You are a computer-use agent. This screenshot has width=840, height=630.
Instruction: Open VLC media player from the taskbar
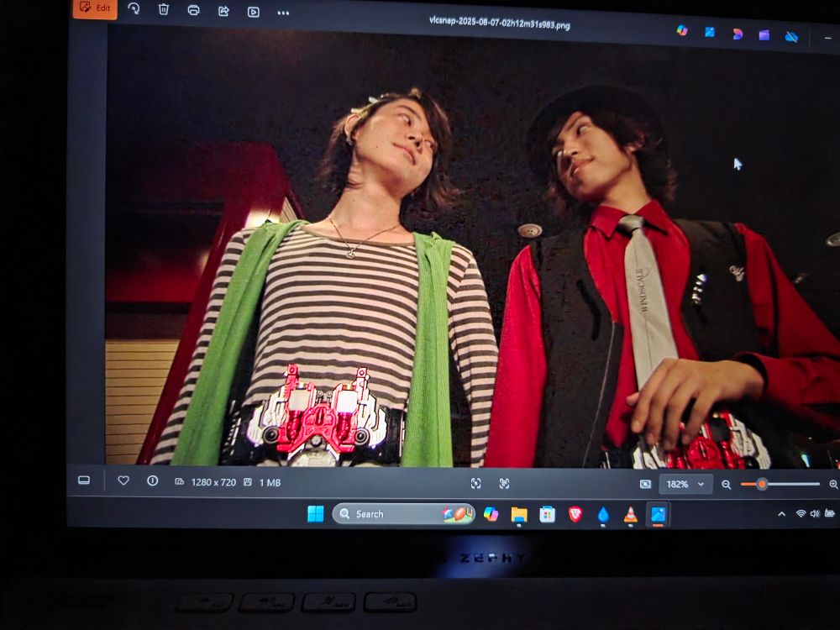pos(631,515)
